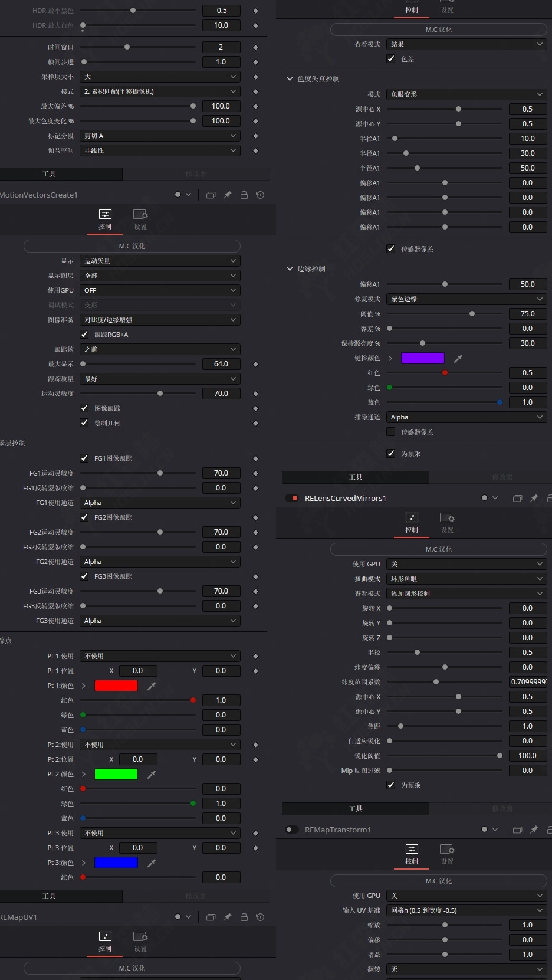Screen dimensions: 552x980
Task: Enable 传感器像差 under 边缘控制
Action: coord(391,432)
